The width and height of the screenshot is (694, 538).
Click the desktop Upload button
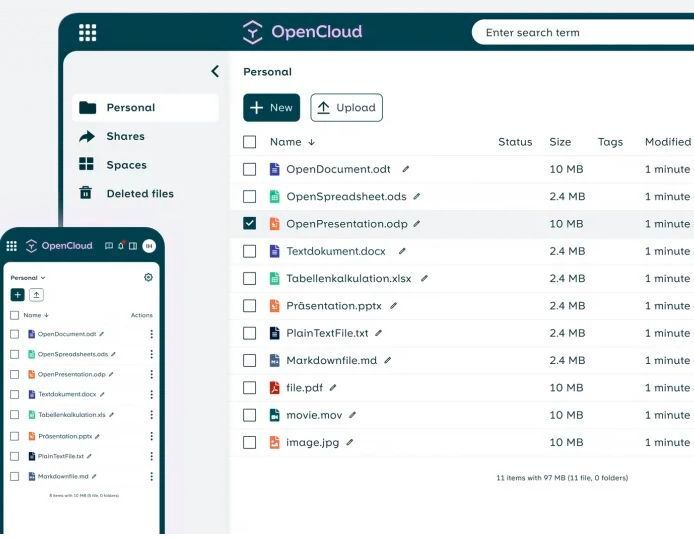click(x=347, y=108)
